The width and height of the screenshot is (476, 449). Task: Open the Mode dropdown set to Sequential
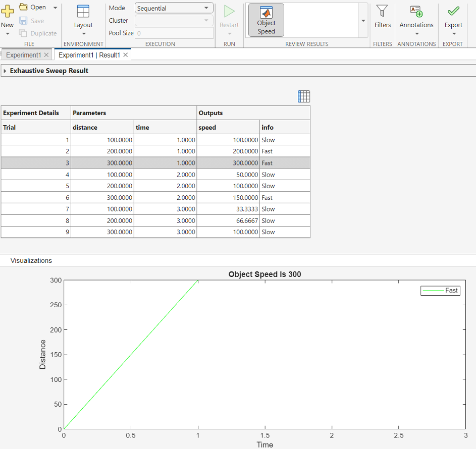(x=174, y=8)
